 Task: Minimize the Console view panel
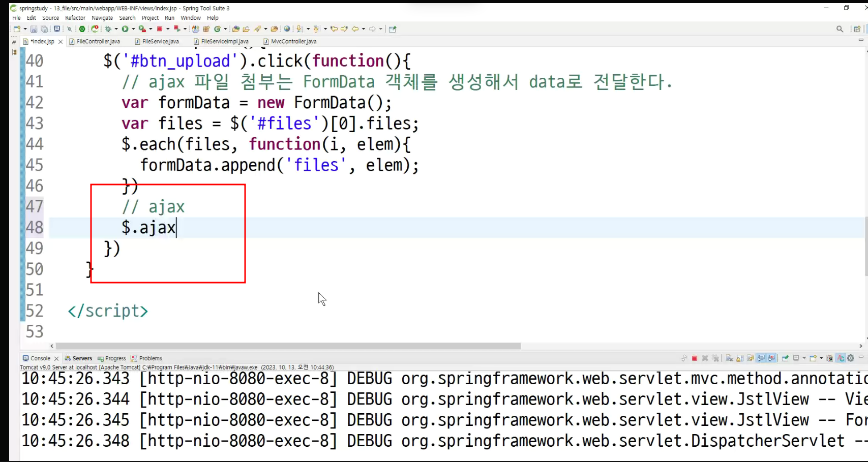[x=861, y=357]
